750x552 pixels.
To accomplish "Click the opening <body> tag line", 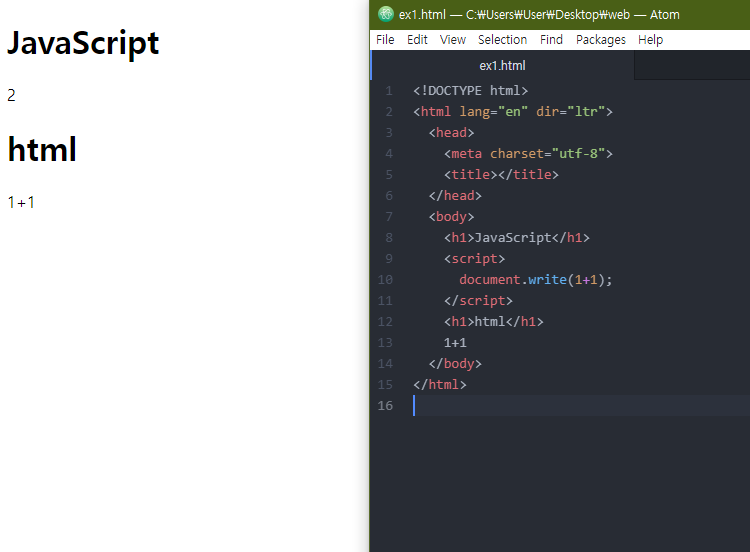I will [452, 217].
